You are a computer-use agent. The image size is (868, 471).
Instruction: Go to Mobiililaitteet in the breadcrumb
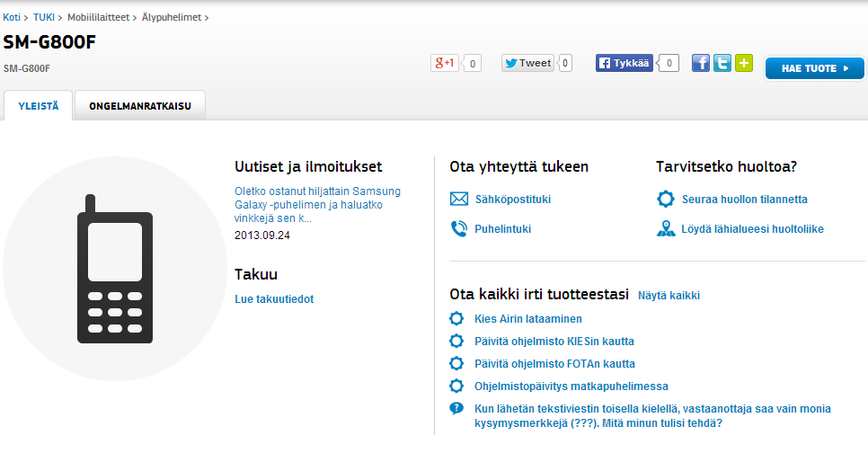[x=101, y=17]
